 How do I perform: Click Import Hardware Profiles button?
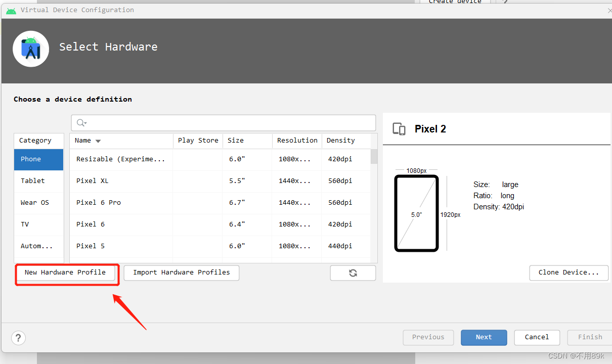coord(182,273)
